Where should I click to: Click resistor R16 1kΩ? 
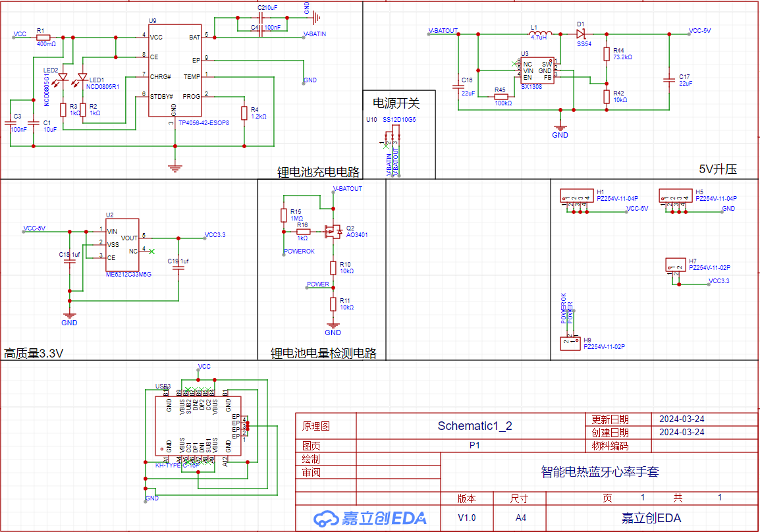click(x=304, y=232)
